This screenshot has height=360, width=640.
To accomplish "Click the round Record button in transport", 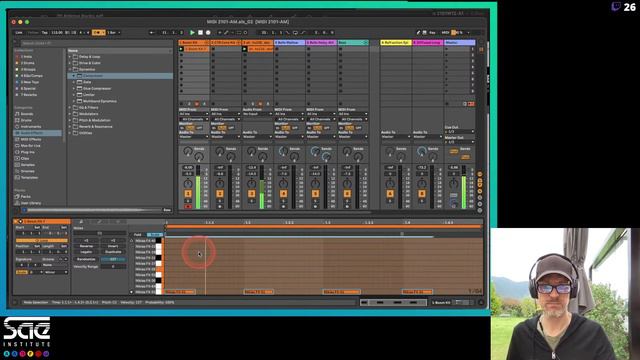I will [208, 32].
